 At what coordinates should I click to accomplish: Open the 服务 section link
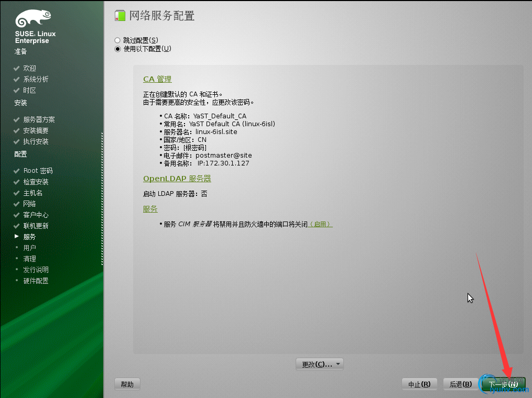150,209
